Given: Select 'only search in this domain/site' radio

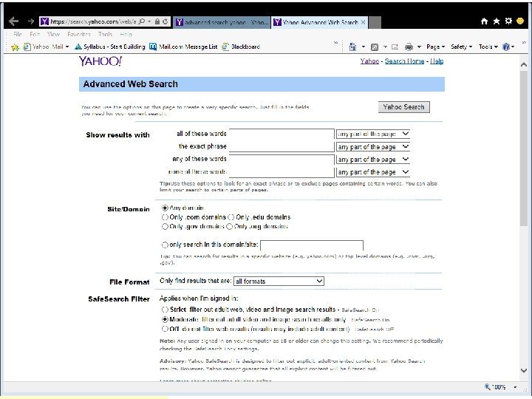Looking at the screenshot, I should click(165, 245).
